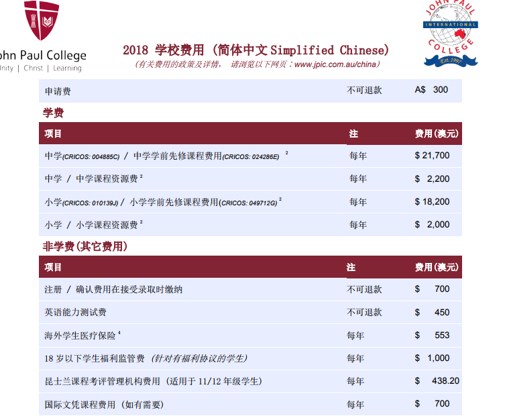Image resolution: width=505 pixels, height=420 pixels.
Task: Select the '$ 18,200' fee value
Action: point(432,202)
